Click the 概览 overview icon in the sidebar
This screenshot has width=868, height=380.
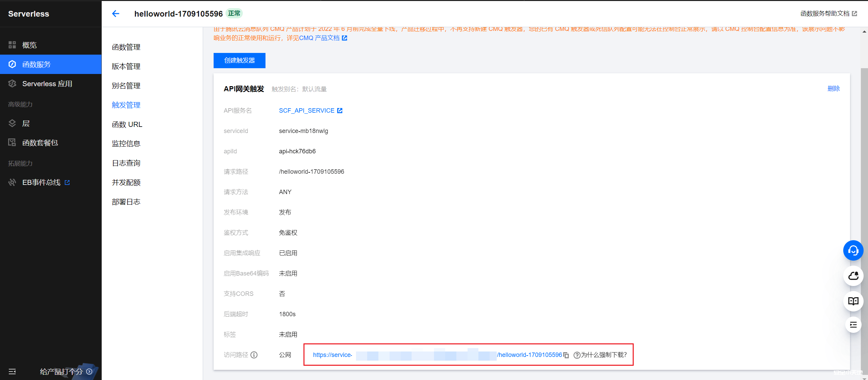(x=12, y=45)
